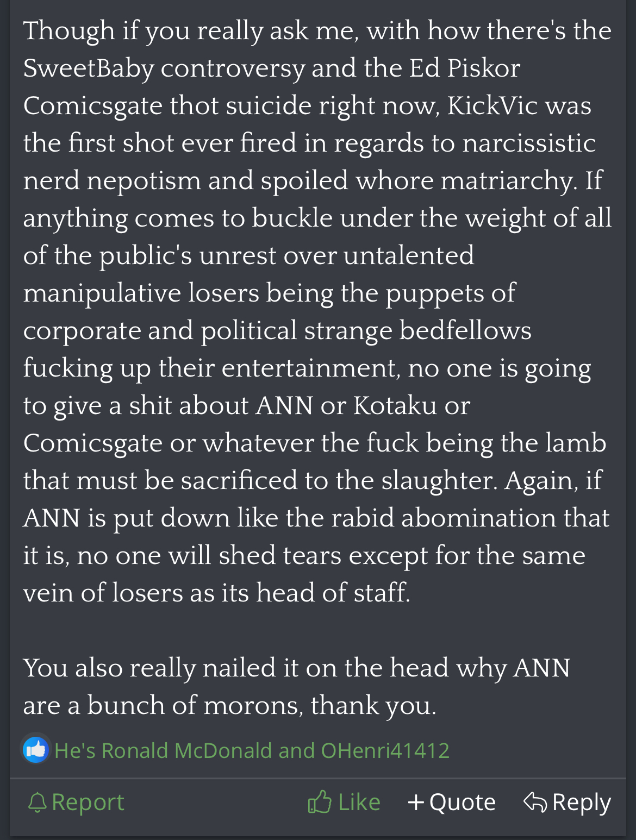Image resolution: width=636 pixels, height=840 pixels.
Task: Click "and" in the reactions list
Action: tap(297, 750)
